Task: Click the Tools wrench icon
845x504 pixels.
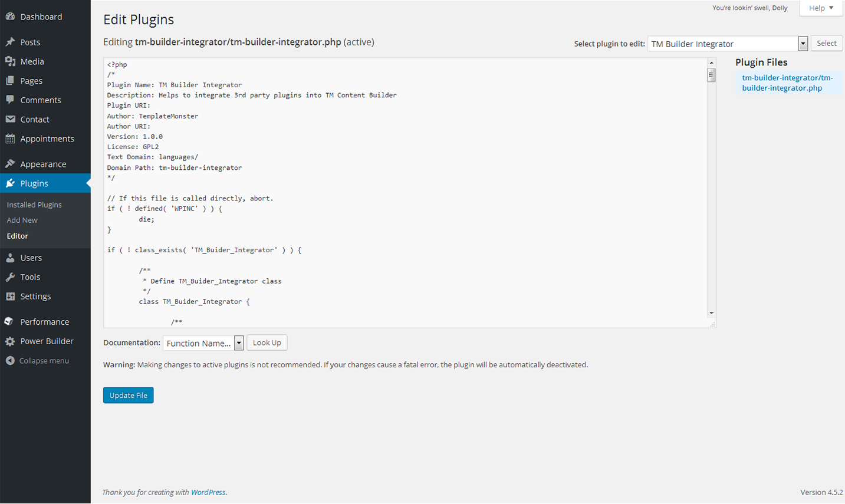Action: [10, 277]
